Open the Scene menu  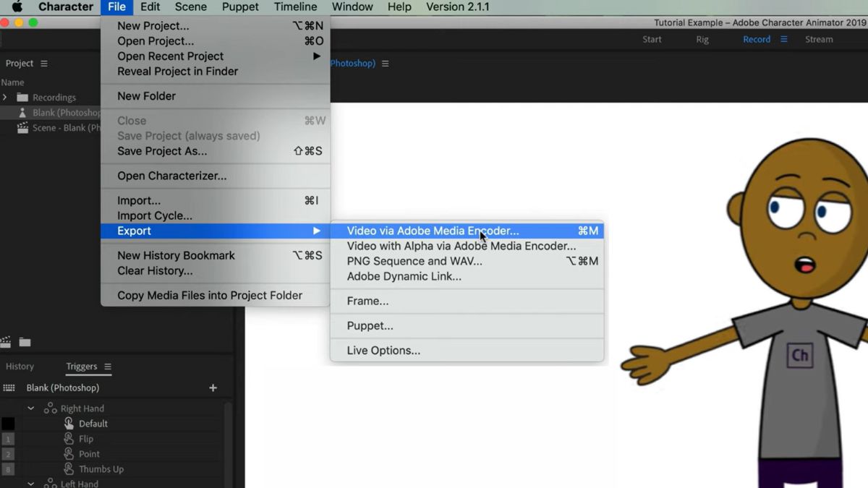pos(191,7)
